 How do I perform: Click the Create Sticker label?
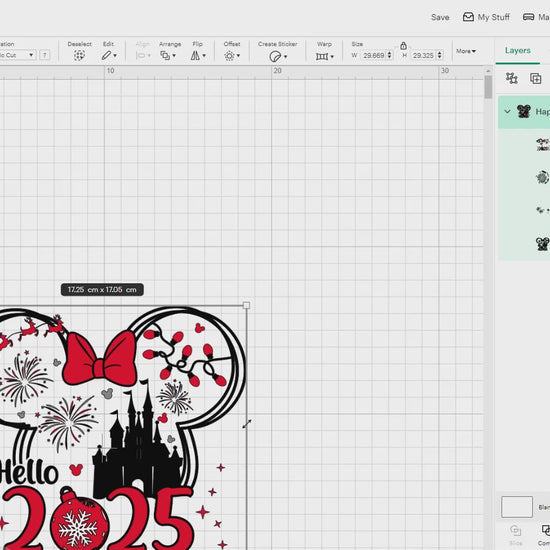click(277, 44)
